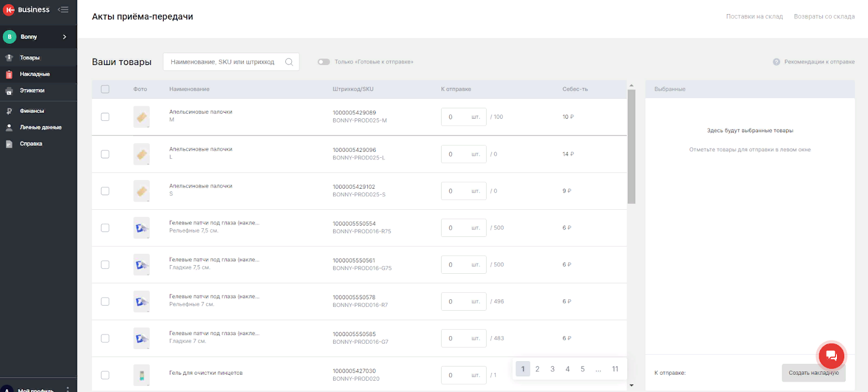The height and width of the screenshot is (392, 868).
Task: Open the Поставки на склад link
Action: pos(754,17)
